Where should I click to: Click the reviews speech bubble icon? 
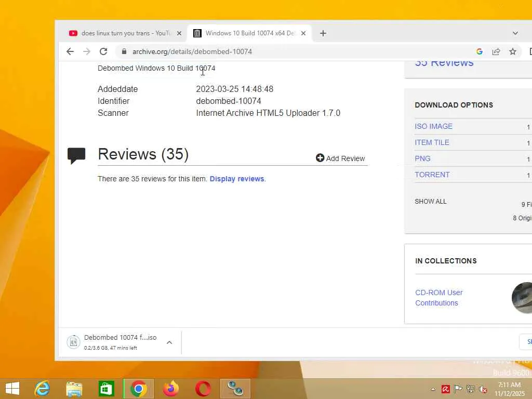76,156
